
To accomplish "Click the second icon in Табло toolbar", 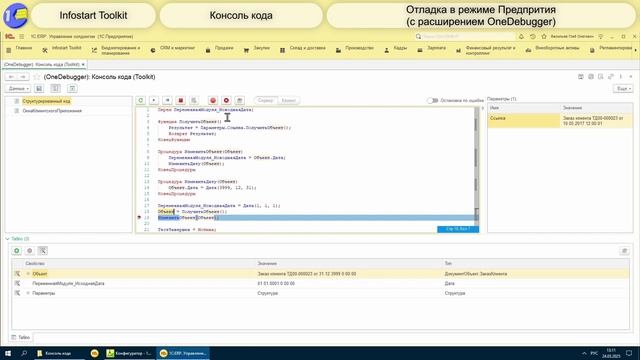I will click(30, 251).
